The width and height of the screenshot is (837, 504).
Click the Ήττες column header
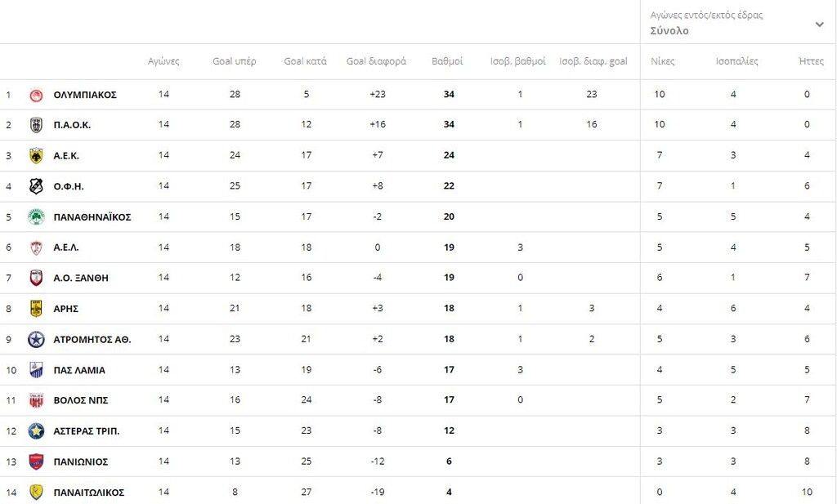pyautogui.click(x=811, y=61)
